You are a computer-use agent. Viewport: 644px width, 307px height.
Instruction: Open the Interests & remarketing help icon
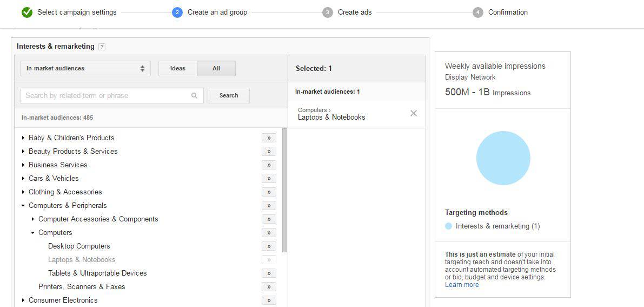coord(102,47)
